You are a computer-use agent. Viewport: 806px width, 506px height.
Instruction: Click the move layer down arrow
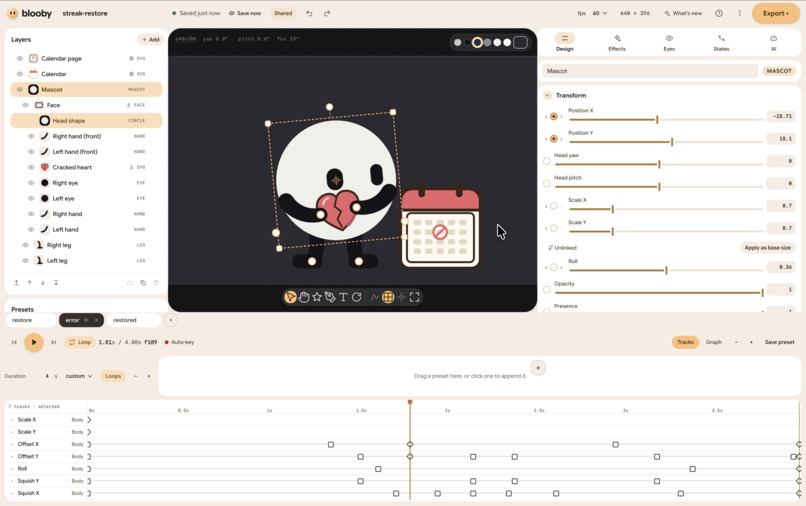(43, 283)
